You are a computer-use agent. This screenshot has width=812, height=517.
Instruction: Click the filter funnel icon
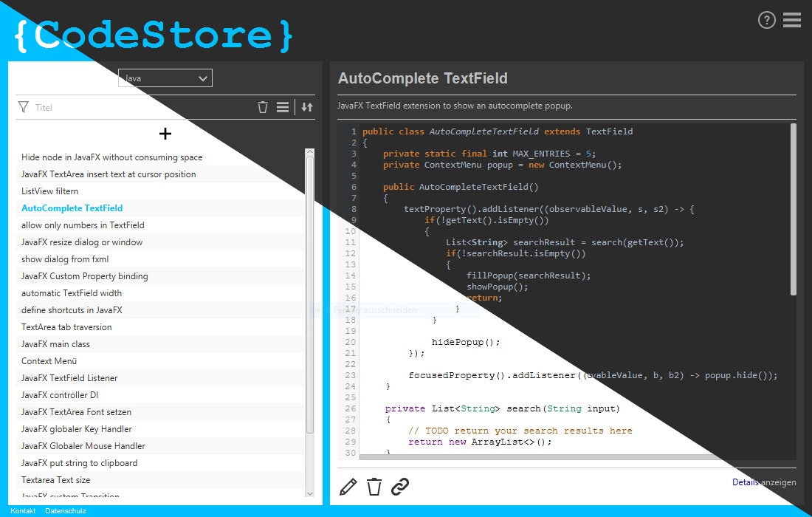24,107
